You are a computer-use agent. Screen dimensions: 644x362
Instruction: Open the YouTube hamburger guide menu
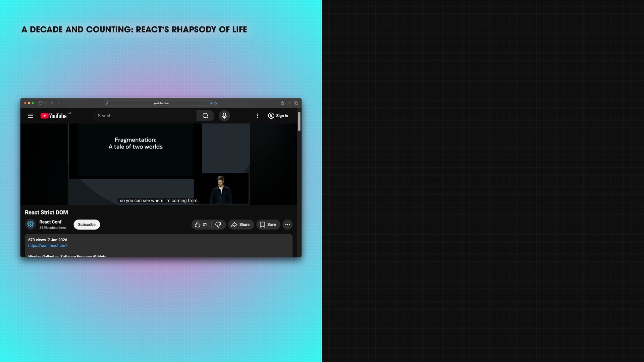(x=31, y=116)
